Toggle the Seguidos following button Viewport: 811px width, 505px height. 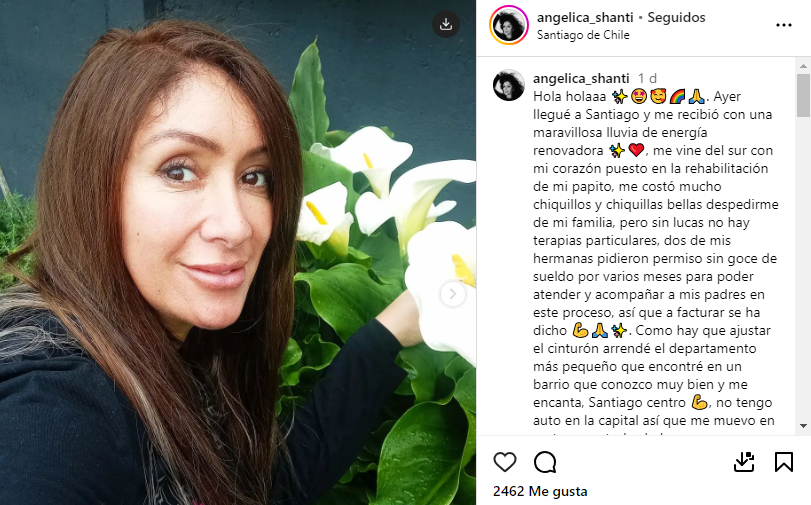pyautogui.click(x=676, y=18)
